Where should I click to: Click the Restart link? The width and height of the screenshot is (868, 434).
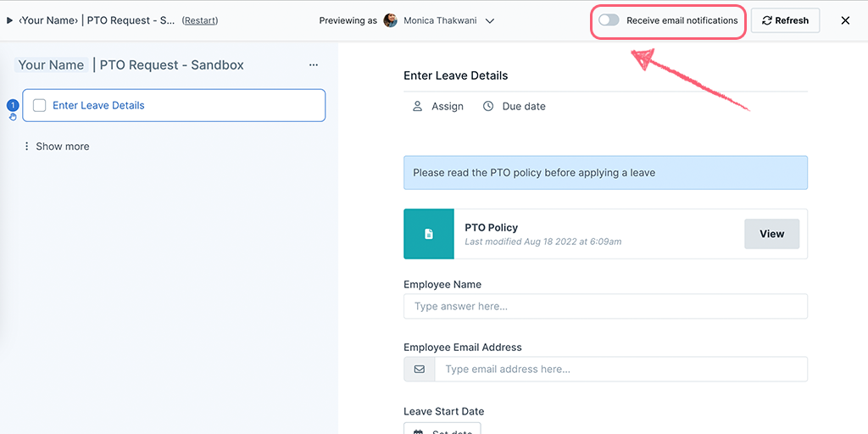(200, 20)
